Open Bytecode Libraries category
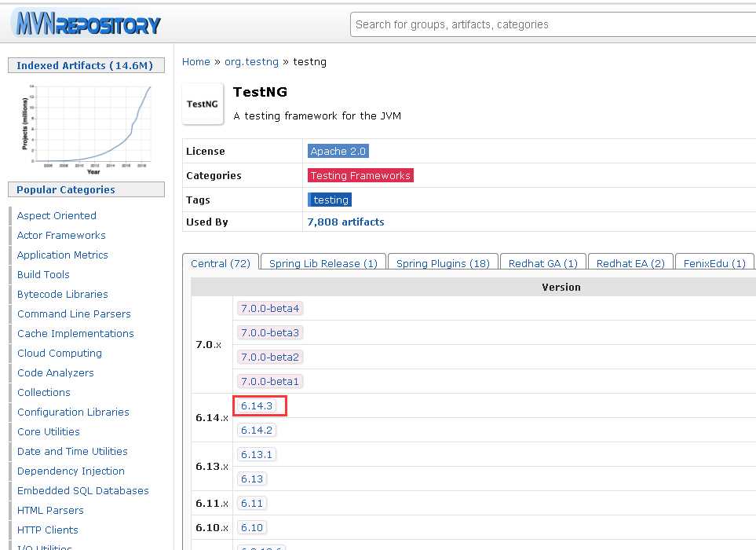 (x=63, y=295)
